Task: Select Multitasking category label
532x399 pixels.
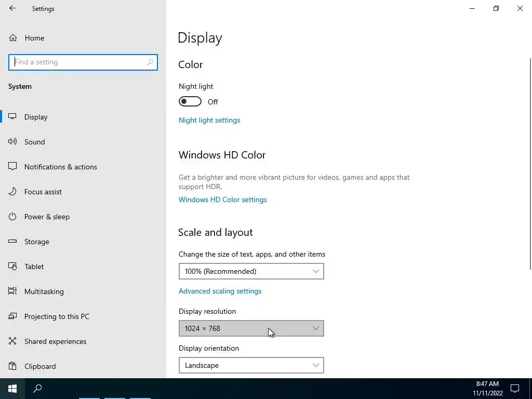Action: [x=44, y=291]
